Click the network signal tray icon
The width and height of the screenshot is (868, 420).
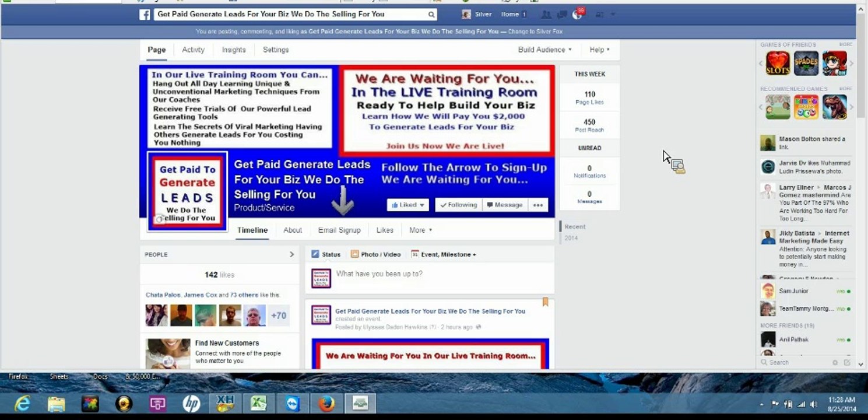tap(801, 404)
